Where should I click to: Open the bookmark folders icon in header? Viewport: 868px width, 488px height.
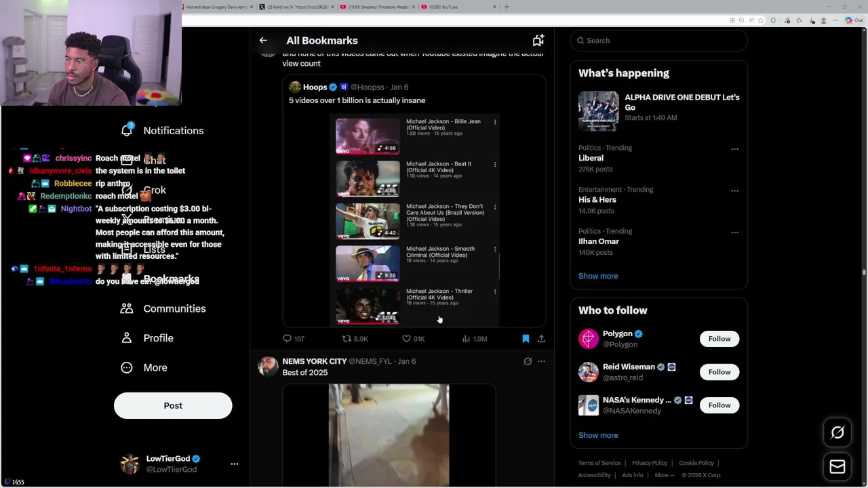[538, 41]
